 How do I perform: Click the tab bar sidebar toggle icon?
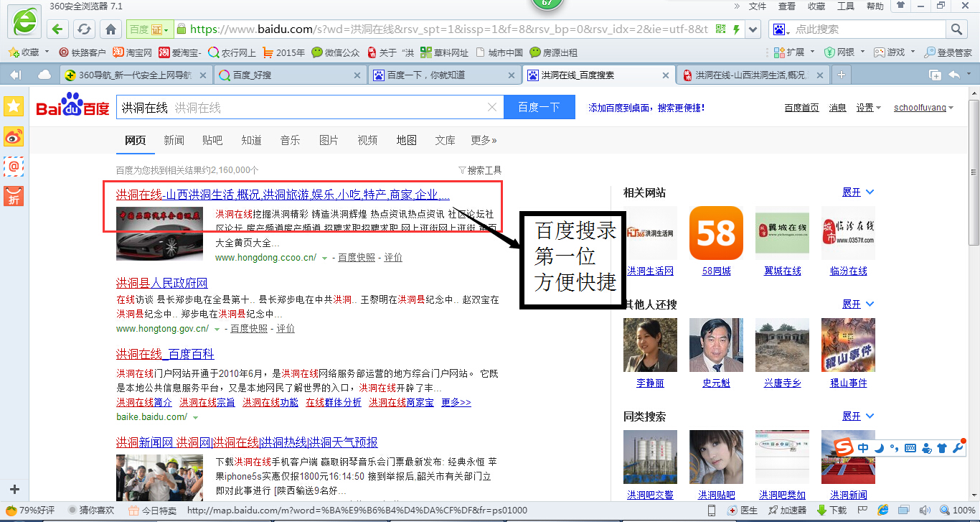pyautogui.click(x=15, y=75)
